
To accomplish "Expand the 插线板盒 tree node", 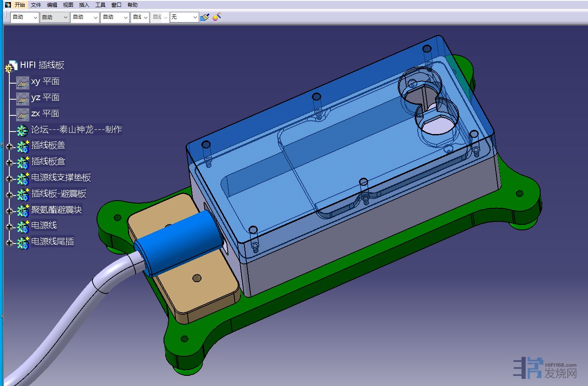I will pyautogui.click(x=9, y=162).
